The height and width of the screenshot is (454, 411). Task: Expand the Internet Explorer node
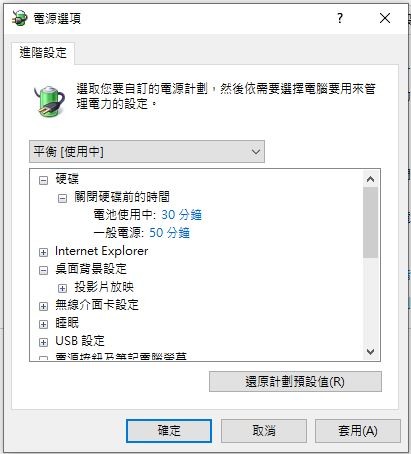click(x=43, y=252)
